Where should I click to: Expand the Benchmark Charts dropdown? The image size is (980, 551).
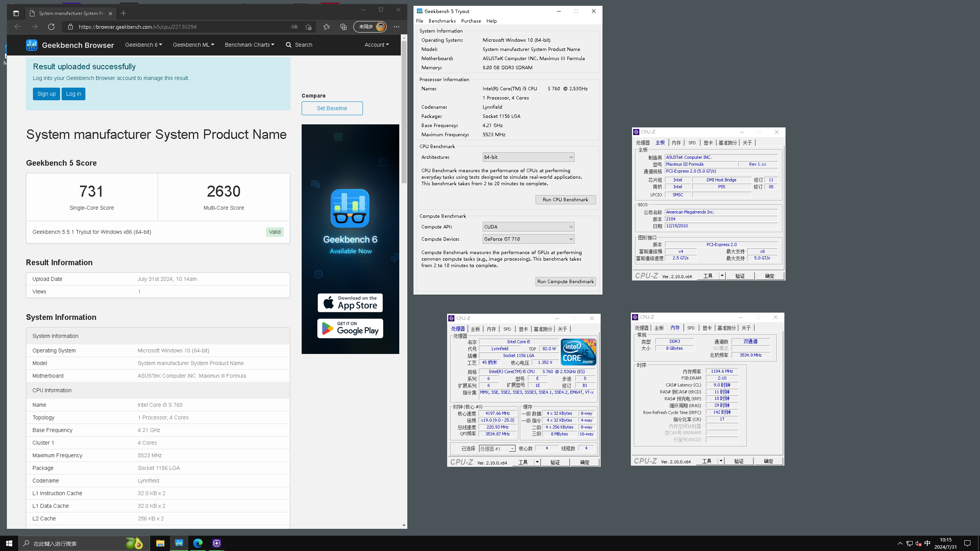coord(250,45)
